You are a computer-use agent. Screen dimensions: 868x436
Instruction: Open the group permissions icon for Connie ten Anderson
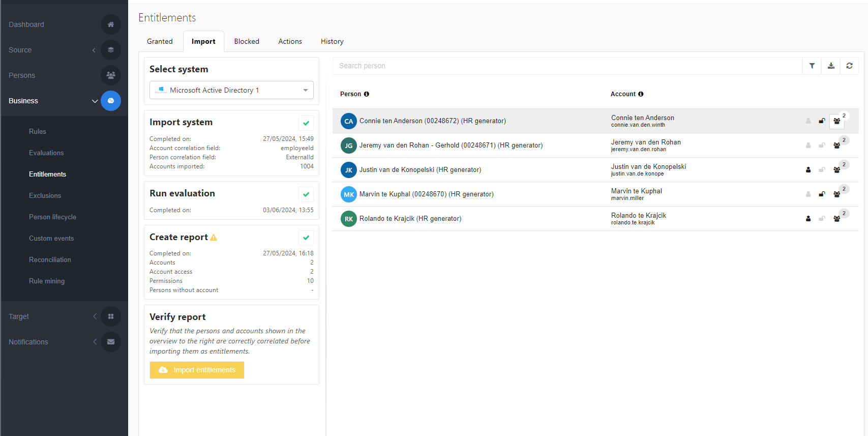point(836,121)
